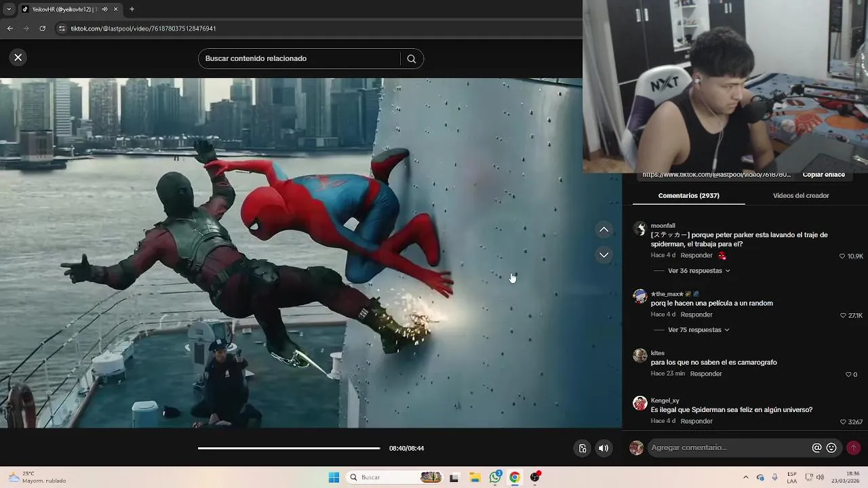Reply to Kengel_xy's comment via Responder
The image size is (868, 488).
coord(696,421)
